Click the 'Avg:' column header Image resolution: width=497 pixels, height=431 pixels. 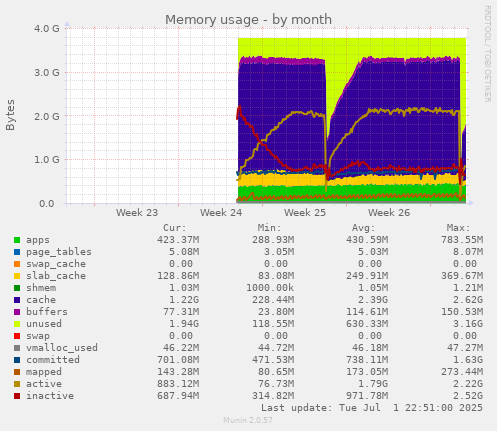[364, 228]
